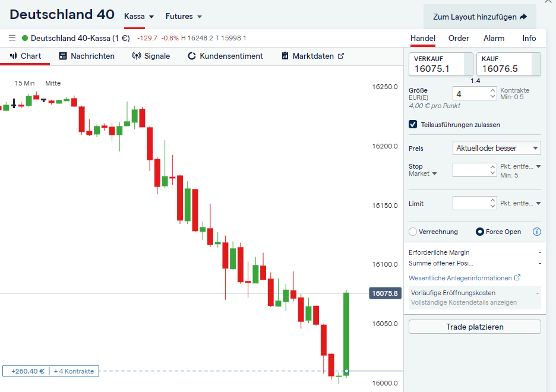Click the external-link icon next to Marktdaten
556x392 pixels.
coord(341,56)
